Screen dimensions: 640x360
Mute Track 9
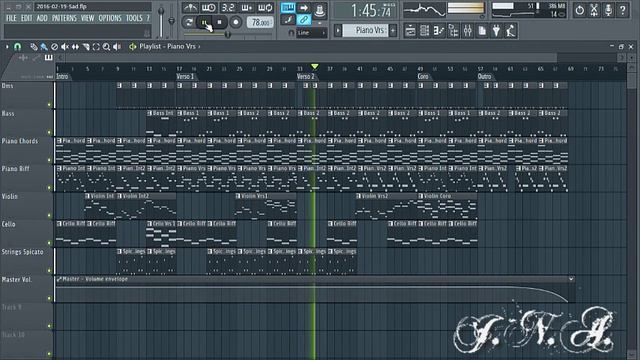[49, 326]
